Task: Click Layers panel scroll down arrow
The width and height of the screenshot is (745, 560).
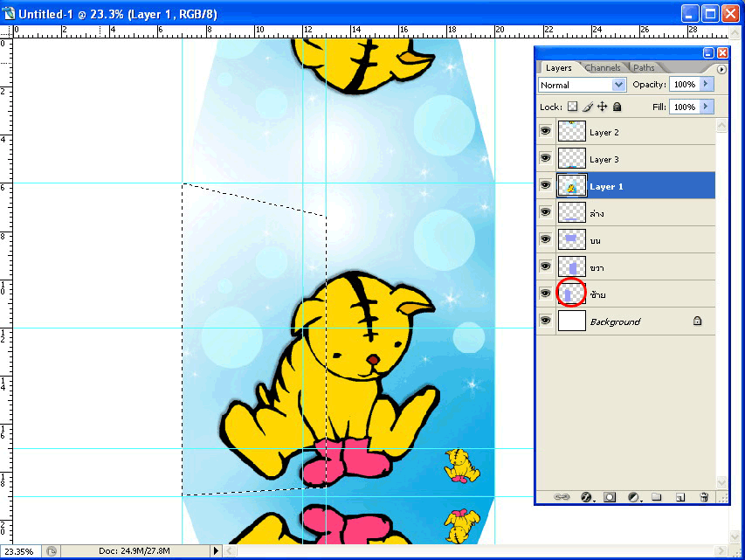Action: 721,481
